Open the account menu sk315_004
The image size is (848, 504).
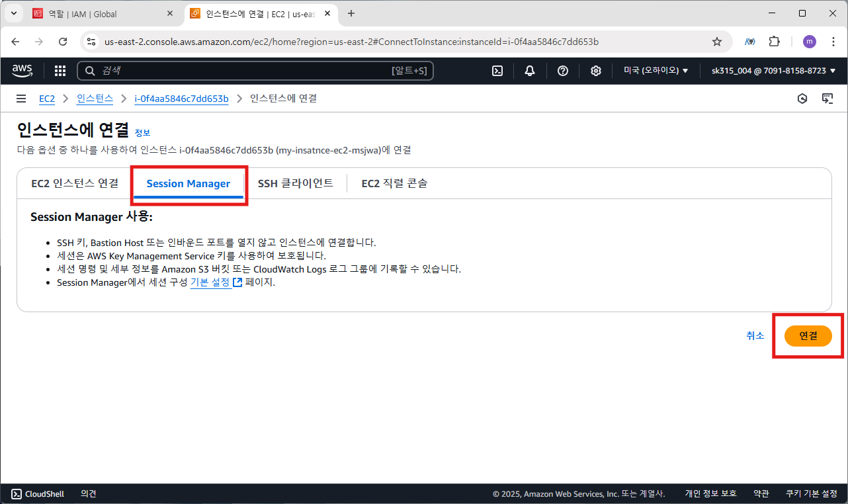tap(774, 71)
